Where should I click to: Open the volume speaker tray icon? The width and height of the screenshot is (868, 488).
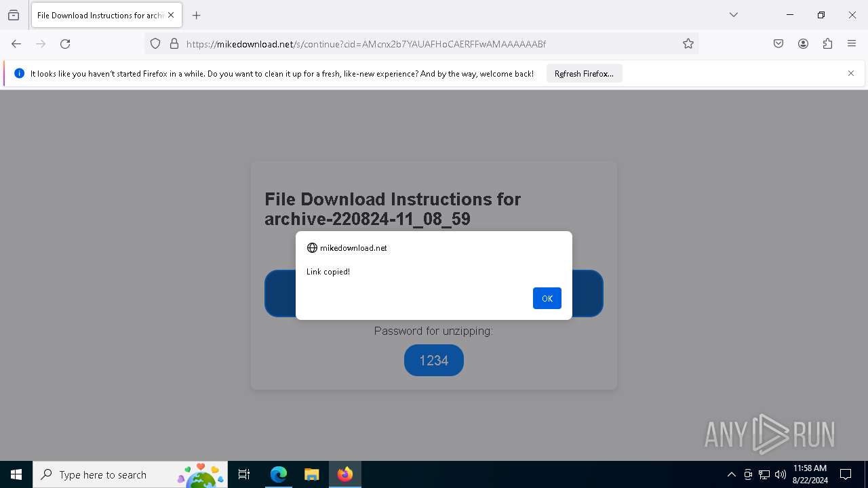781,474
